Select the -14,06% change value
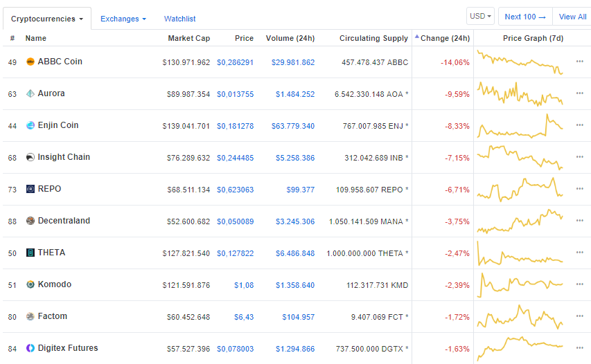 tap(455, 62)
